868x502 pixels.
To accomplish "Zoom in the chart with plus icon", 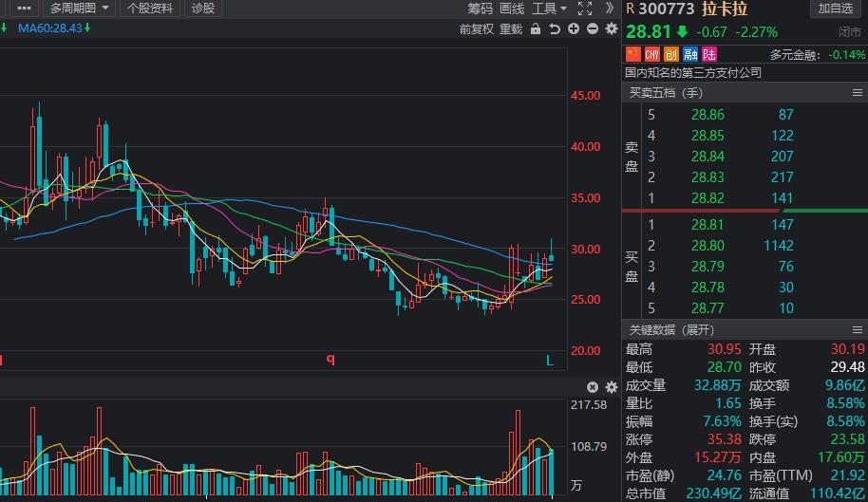I will point(574,28).
